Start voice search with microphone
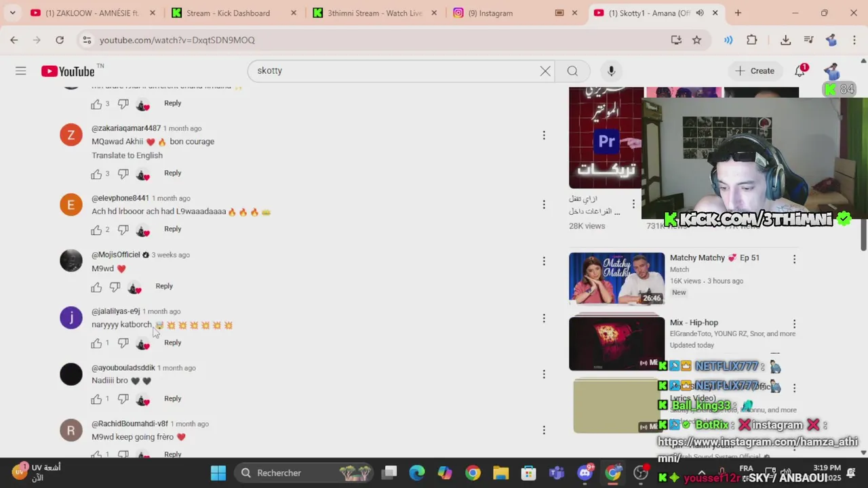Screen dimensions: 868x488 coord(611,70)
